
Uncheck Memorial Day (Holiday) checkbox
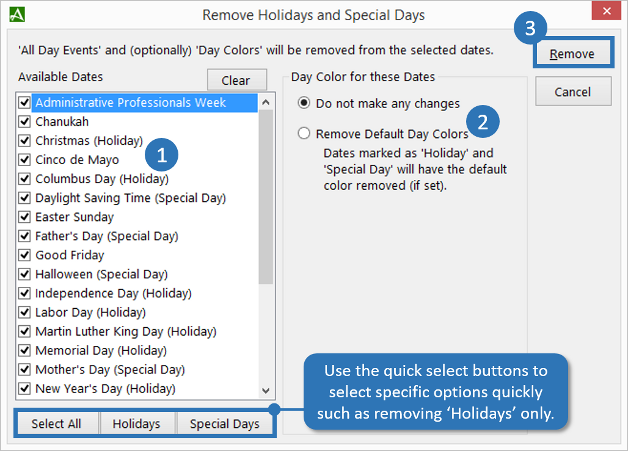click(24, 350)
